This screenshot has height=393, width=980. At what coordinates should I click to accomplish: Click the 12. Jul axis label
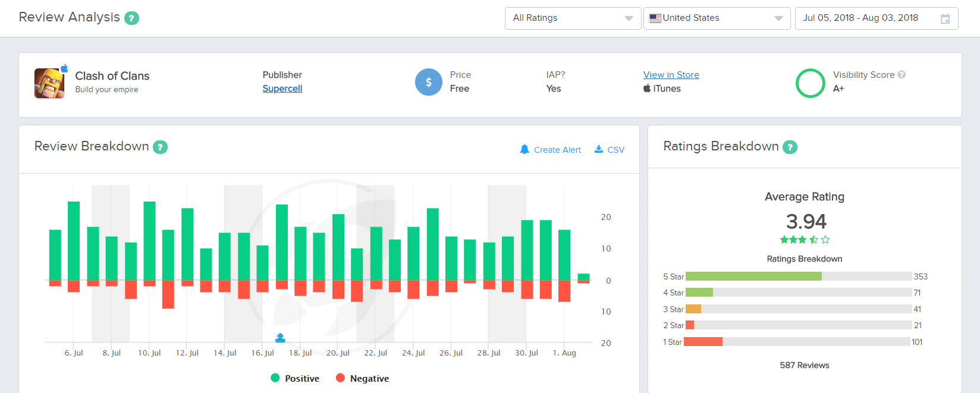187,353
